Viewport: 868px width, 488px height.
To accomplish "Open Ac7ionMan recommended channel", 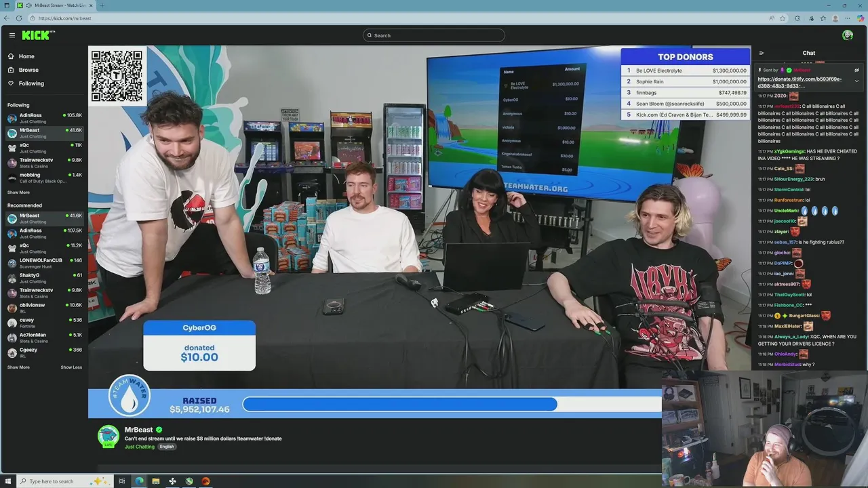I will coord(44,338).
